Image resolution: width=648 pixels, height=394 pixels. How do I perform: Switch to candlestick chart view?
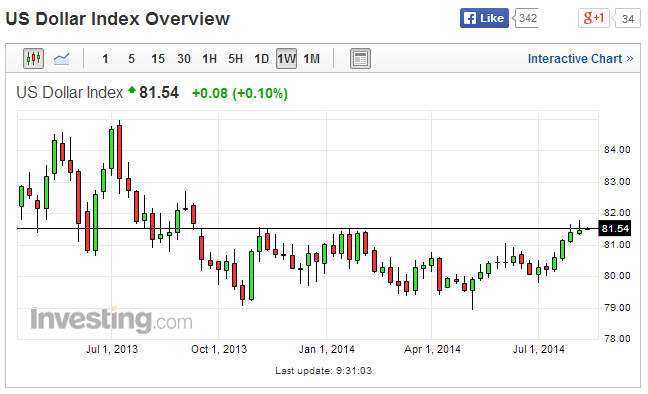click(33, 58)
